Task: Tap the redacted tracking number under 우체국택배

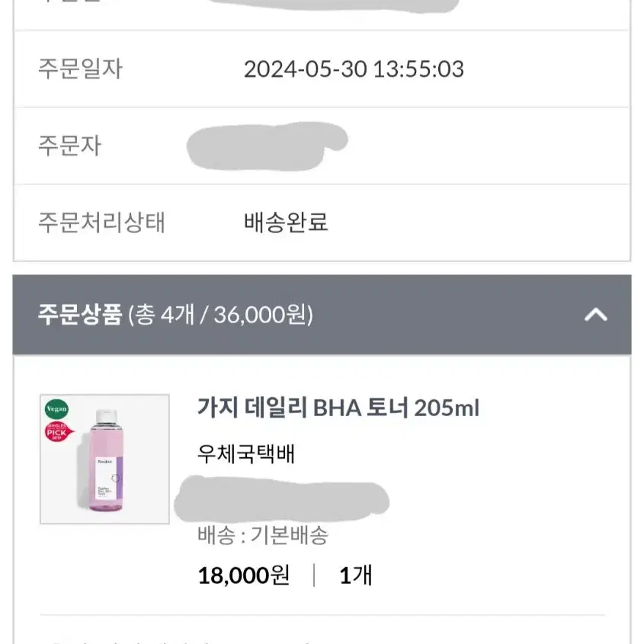Action: pyautogui.click(x=282, y=499)
